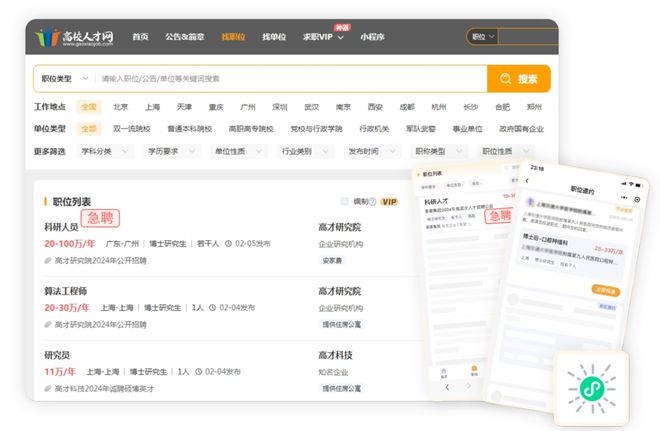Tap the three-dots menu in the phone header
The width and height of the screenshot is (660, 431).
coord(624,197)
